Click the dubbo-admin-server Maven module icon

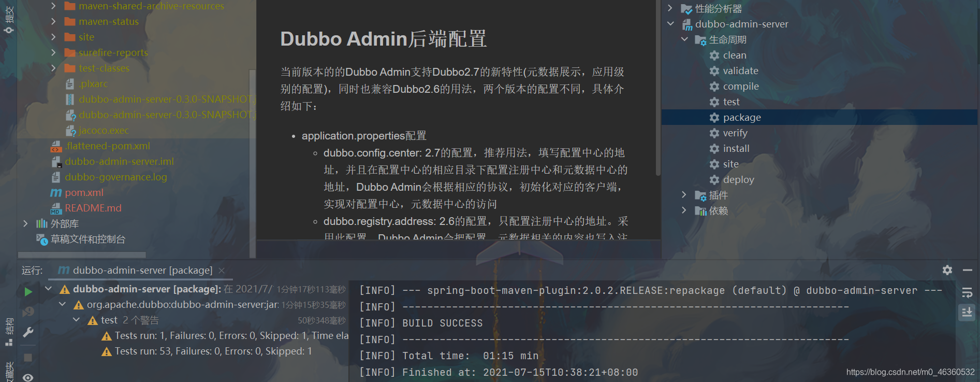(687, 24)
